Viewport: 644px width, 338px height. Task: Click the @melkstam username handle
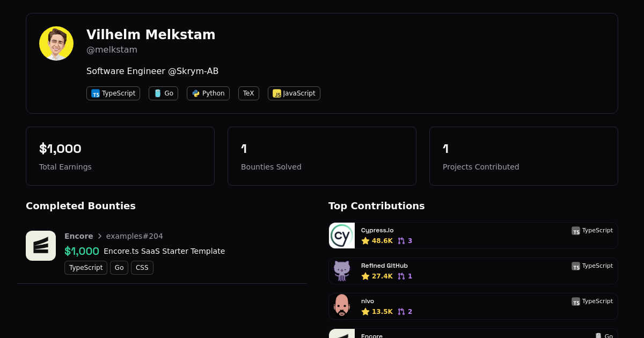[112, 50]
